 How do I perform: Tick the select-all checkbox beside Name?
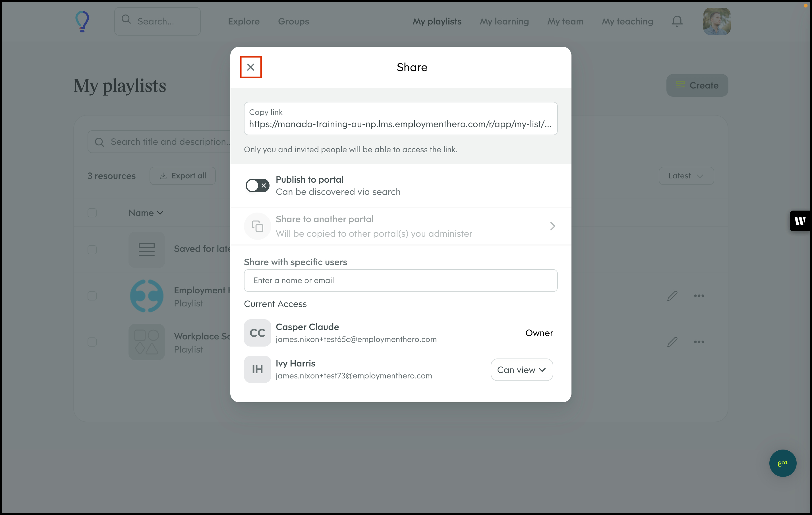pyautogui.click(x=92, y=213)
